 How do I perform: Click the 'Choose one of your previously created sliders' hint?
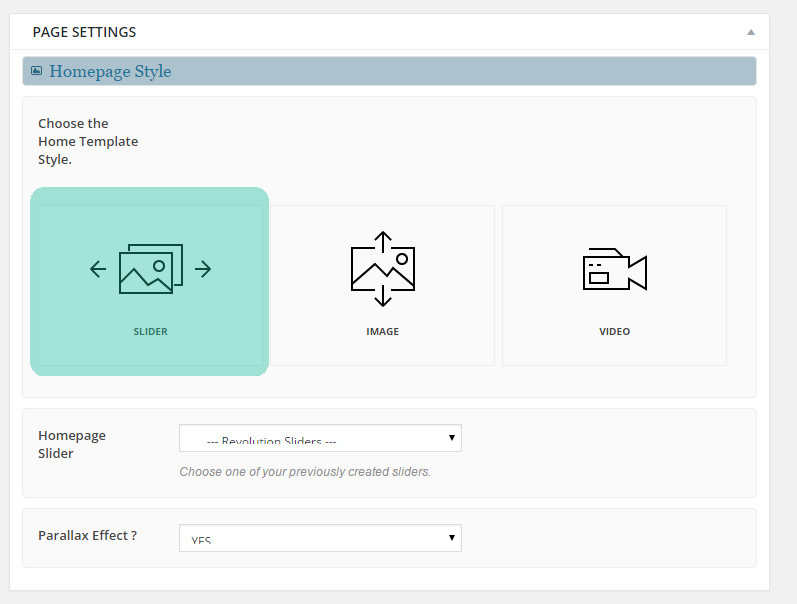305,471
